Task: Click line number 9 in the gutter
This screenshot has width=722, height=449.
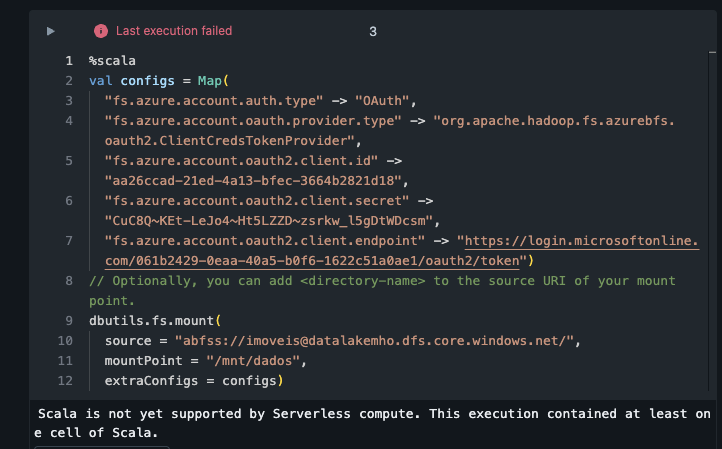Action: 68,321
